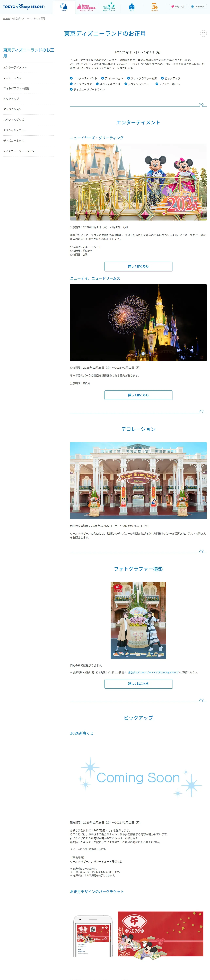The width and height of the screenshot is (210, 980).
Task: Click 詳しくはこちら under ニューデイ、ニュードリームス
Action: (x=138, y=395)
